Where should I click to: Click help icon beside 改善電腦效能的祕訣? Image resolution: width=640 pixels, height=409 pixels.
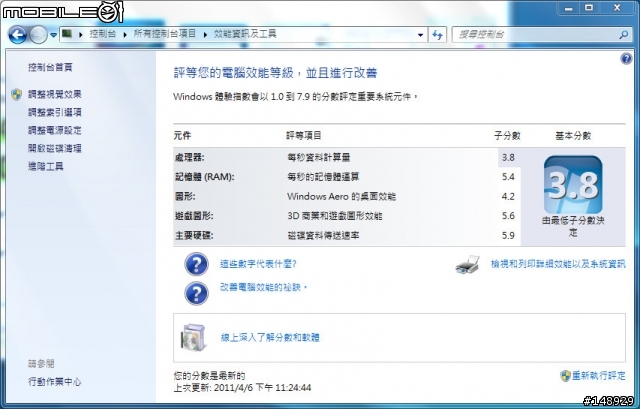coord(196,293)
